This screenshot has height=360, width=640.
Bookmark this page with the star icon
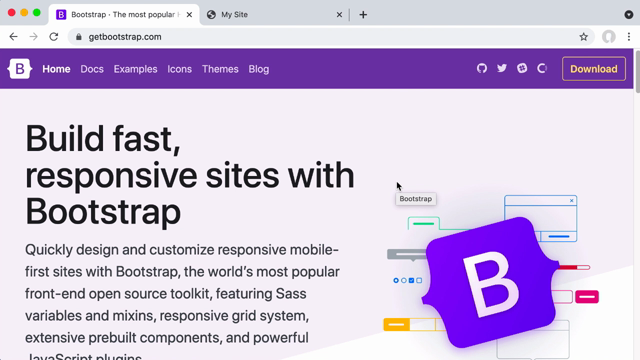pyautogui.click(x=584, y=37)
